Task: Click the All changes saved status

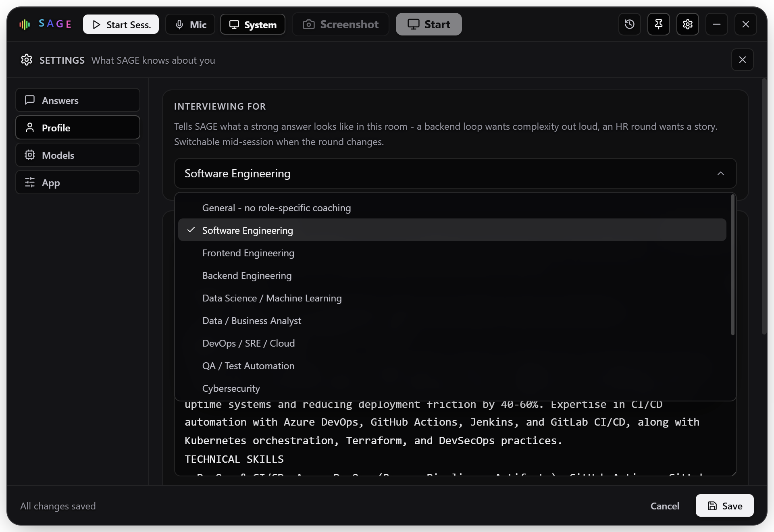Action: click(x=58, y=506)
